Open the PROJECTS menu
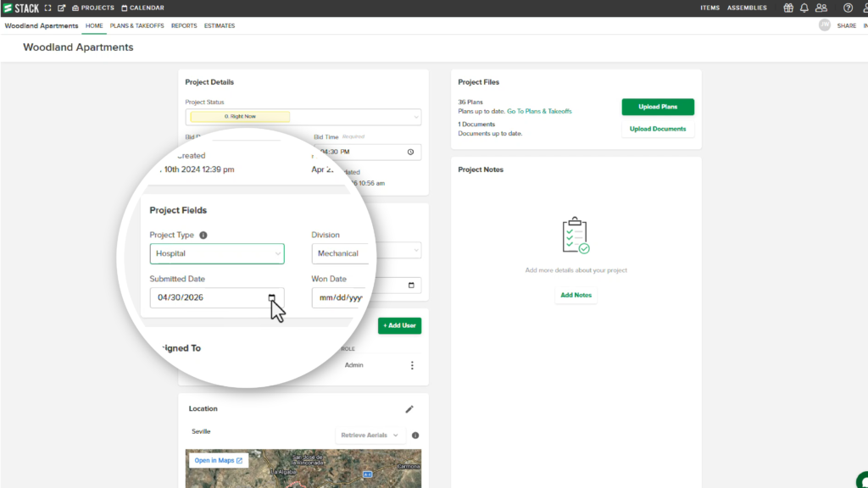868x488 pixels. (93, 8)
